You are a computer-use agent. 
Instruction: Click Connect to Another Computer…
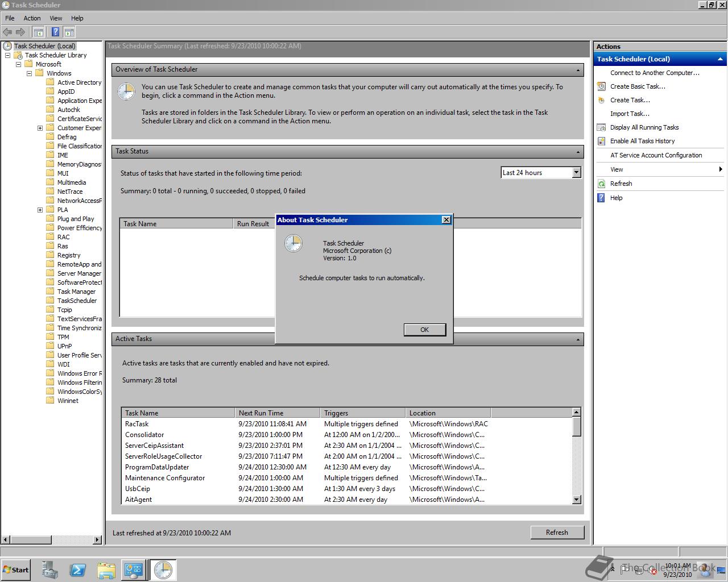[655, 73]
